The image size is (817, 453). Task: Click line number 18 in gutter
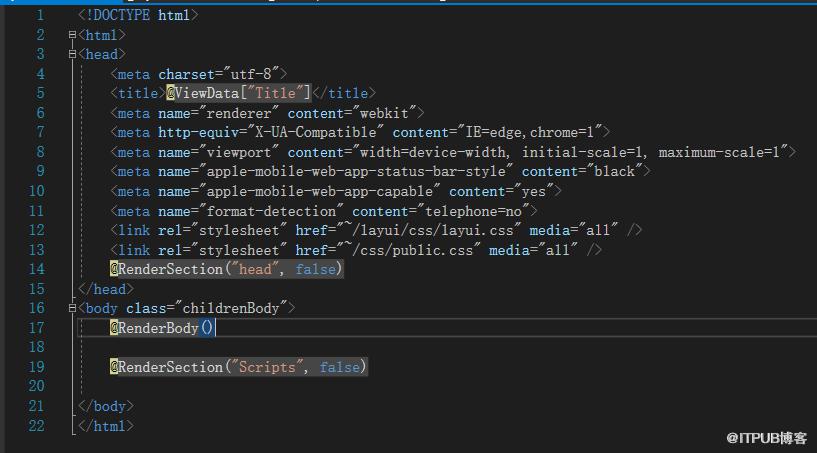(x=36, y=347)
